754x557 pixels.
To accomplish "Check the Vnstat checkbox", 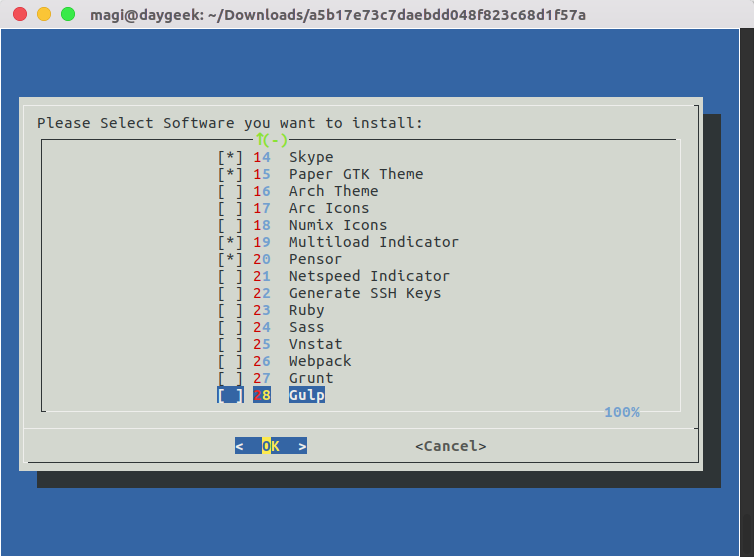I will click(230, 344).
